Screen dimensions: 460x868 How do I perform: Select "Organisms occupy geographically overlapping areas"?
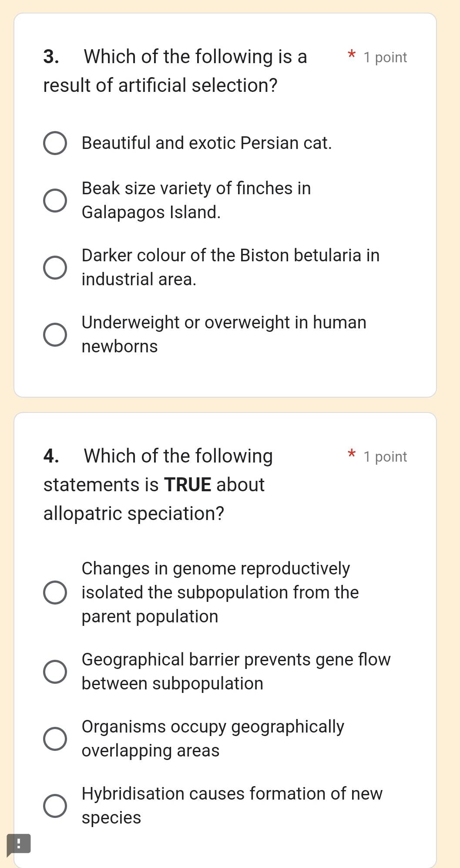pyautogui.click(x=55, y=738)
